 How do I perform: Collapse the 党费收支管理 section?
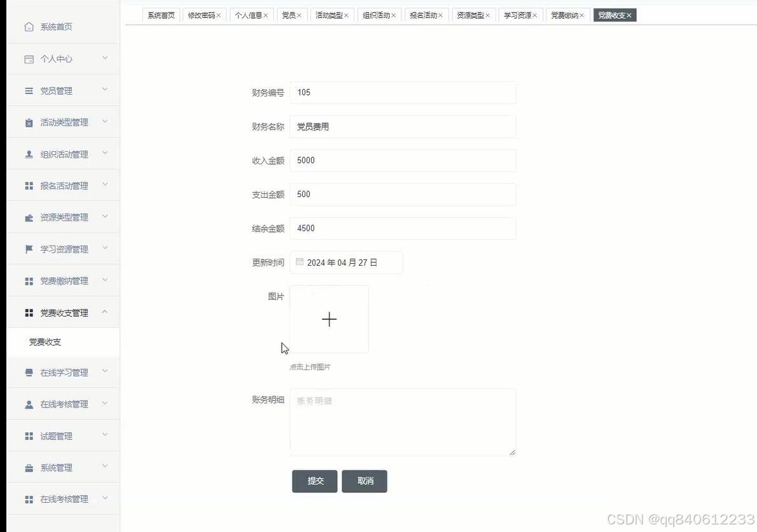[64, 312]
